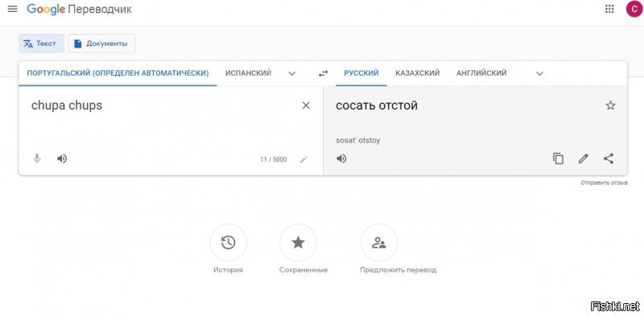Copy the translation to clipboard
Image resolution: width=644 pixels, height=316 pixels.
[558, 159]
